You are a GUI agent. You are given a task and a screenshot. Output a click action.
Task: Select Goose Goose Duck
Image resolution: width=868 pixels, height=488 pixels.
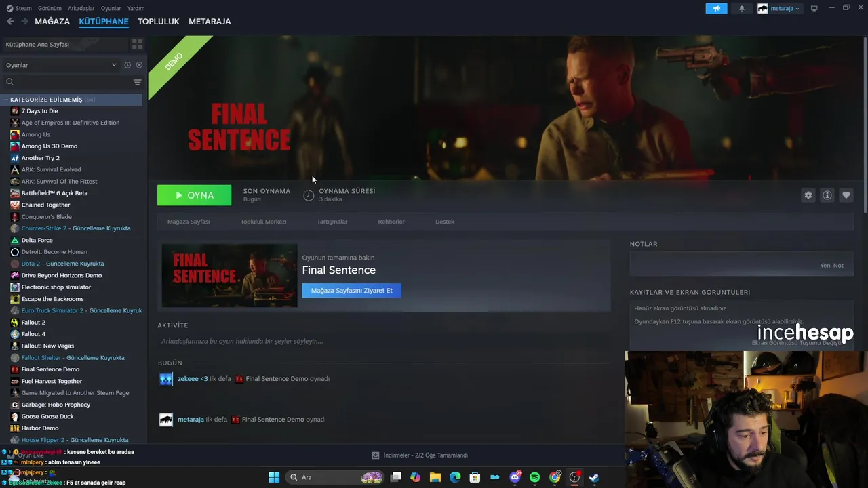pos(47,416)
